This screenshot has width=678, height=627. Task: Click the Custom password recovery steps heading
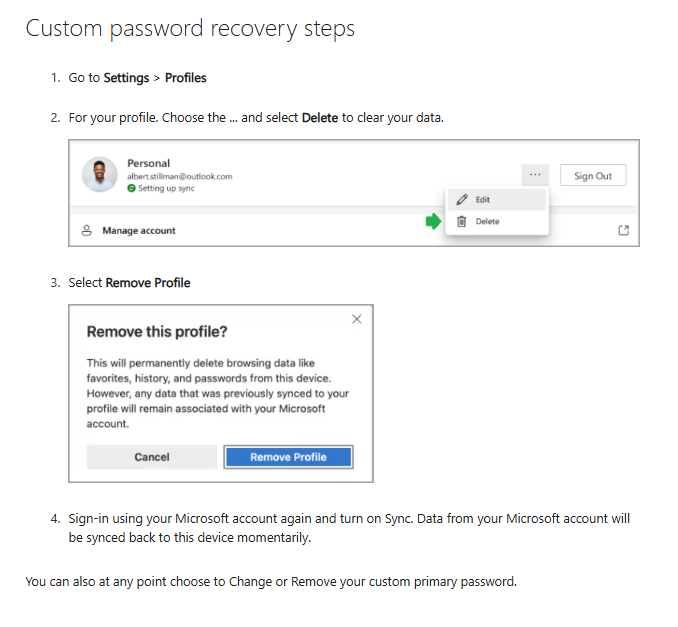(190, 28)
